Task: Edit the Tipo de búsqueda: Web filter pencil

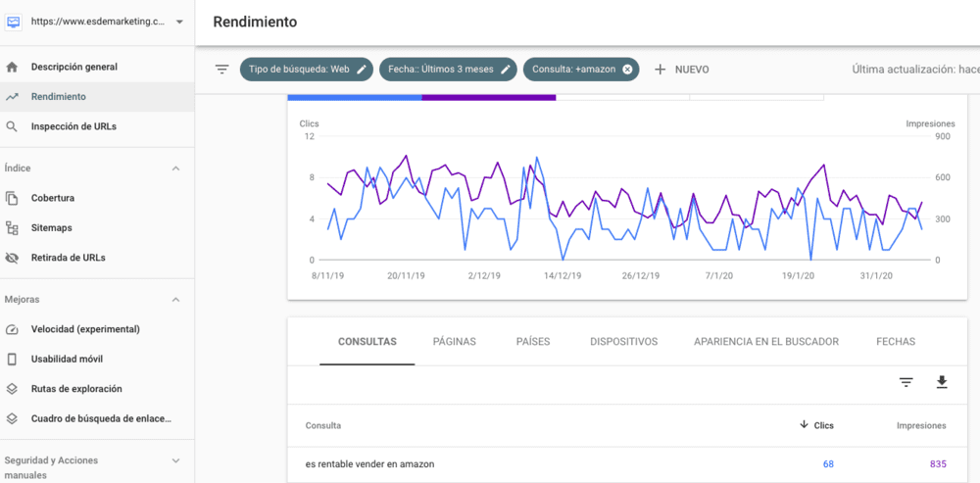Action: click(x=362, y=70)
